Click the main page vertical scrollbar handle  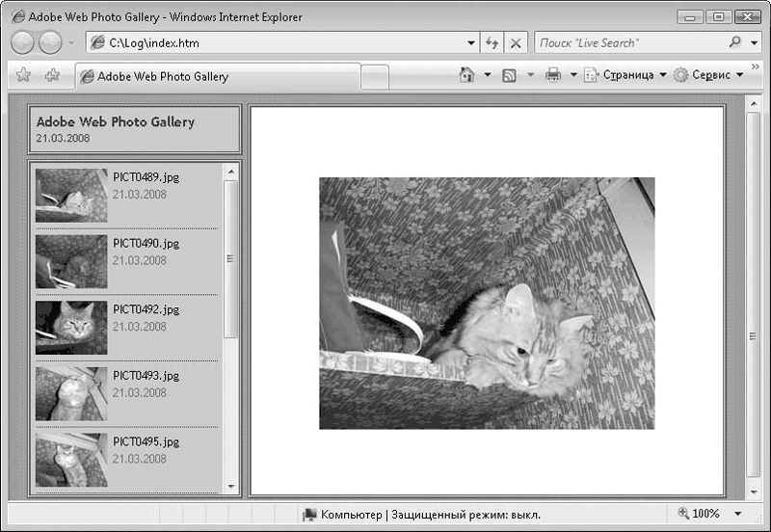tap(754, 295)
